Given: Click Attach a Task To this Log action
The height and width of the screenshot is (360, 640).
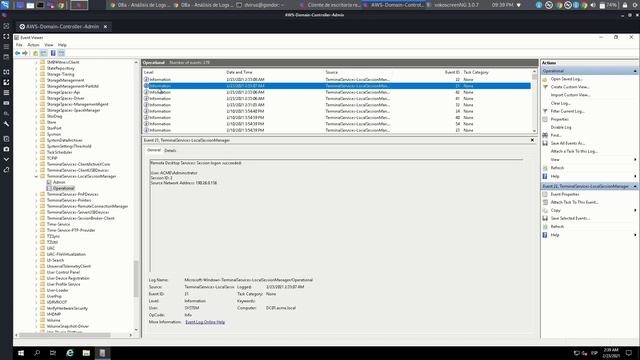Looking at the screenshot, I should [574, 151].
